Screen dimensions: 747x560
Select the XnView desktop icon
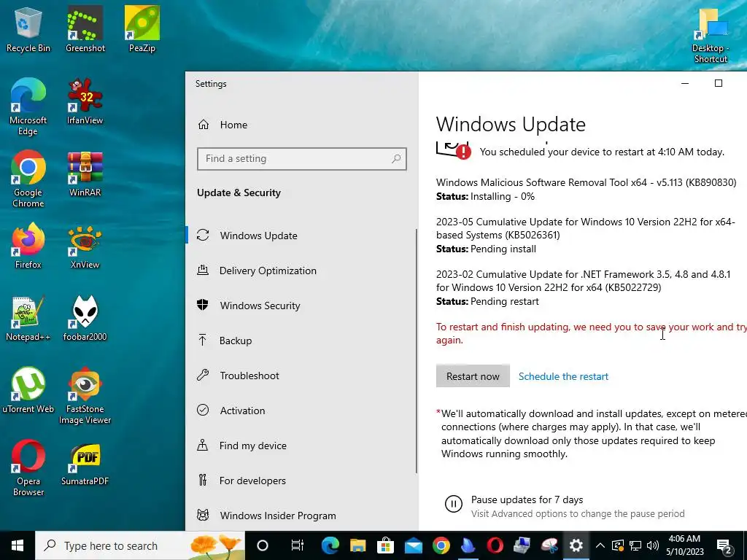85,246
